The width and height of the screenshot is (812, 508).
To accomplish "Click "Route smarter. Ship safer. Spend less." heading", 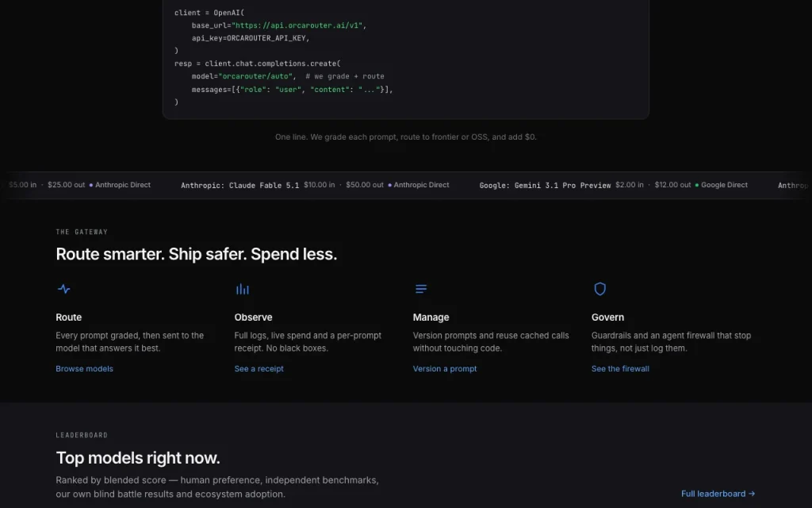I will point(197,254).
